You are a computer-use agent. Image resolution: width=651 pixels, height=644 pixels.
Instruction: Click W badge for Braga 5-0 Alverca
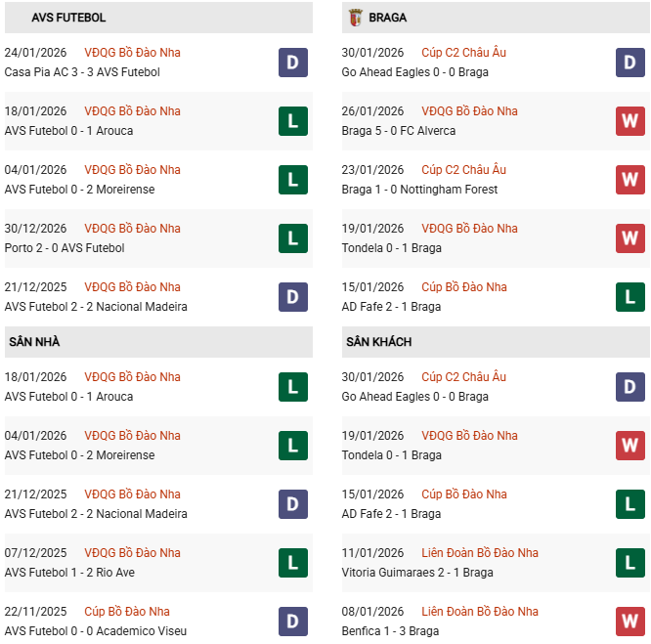[x=630, y=121]
